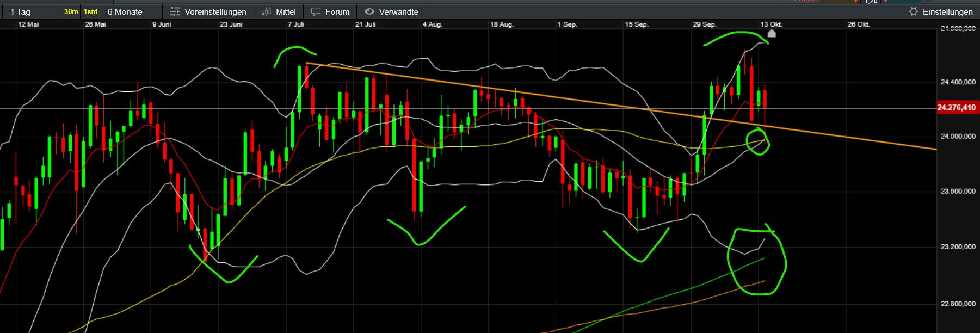Click the 7 Juli date on time axis
980x333 pixels.
click(296, 24)
